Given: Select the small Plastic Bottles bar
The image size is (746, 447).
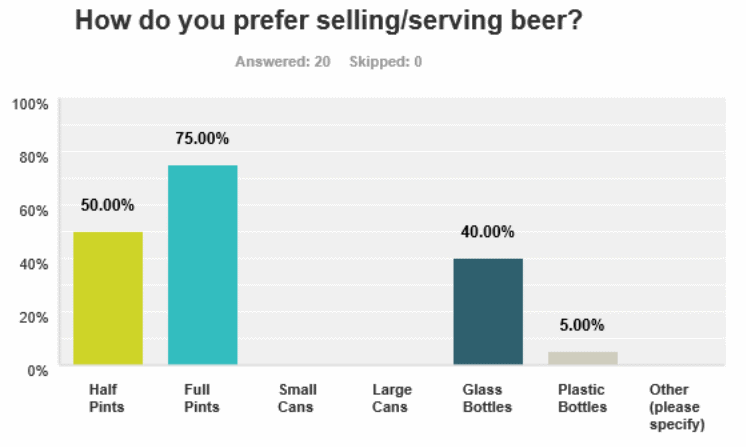Looking at the screenshot, I should (583, 358).
